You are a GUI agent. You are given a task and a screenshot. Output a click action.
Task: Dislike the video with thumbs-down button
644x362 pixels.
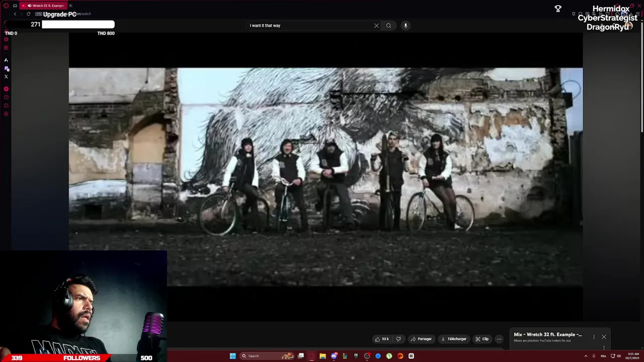pos(398,339)
